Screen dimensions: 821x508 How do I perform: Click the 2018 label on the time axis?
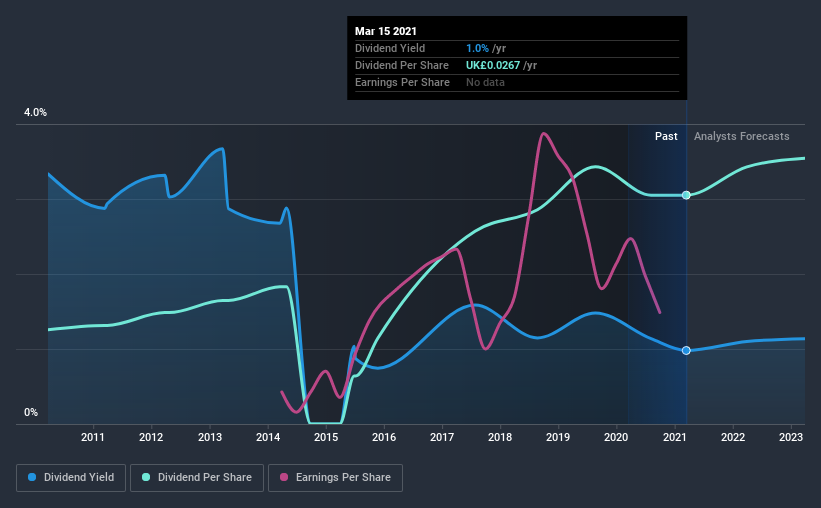click(x=500, y=437)
